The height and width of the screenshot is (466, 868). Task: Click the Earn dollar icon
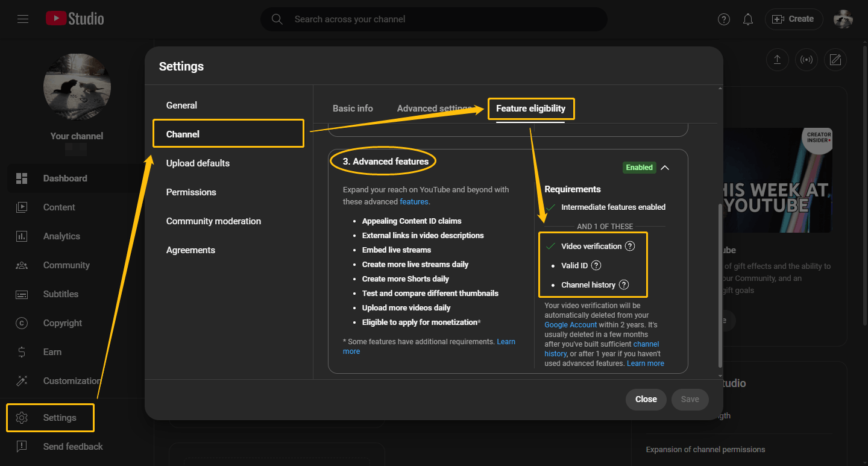coord(22,352)
